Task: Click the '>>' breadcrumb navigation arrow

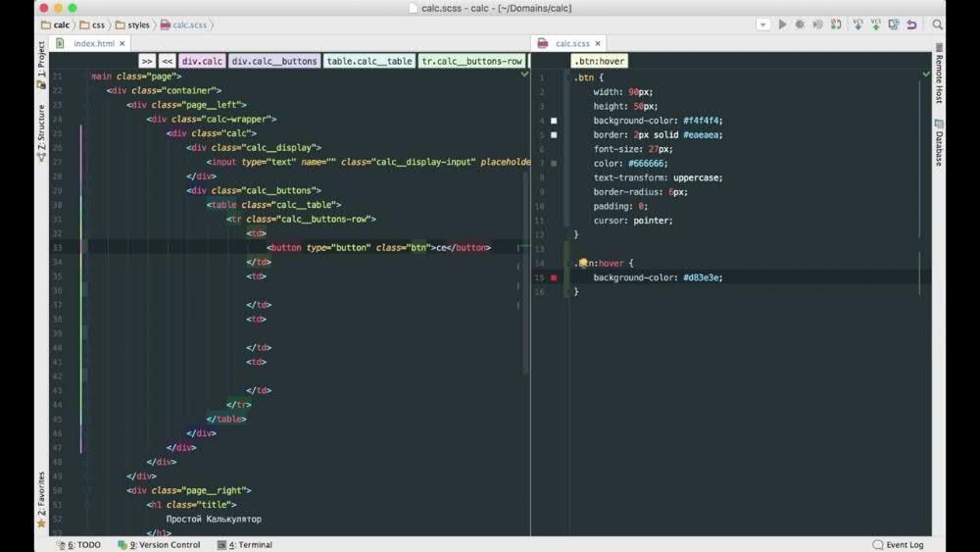Action: pos(147,61)
